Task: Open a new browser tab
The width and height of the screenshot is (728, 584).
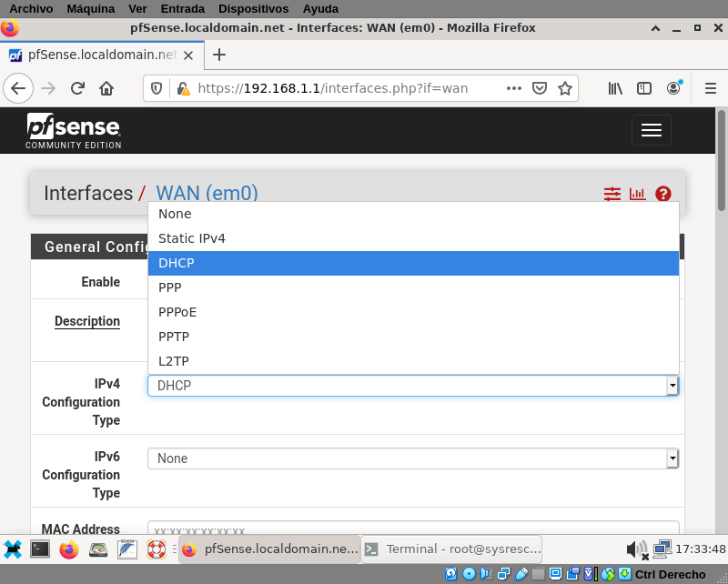Action: pos(219,55)
